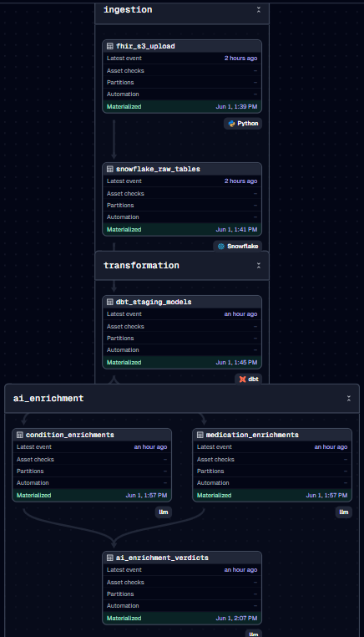364x637 pixels.
Task: Click 'an hour ago' on dbt_staging_models
Action: click(x=240, y=314)
